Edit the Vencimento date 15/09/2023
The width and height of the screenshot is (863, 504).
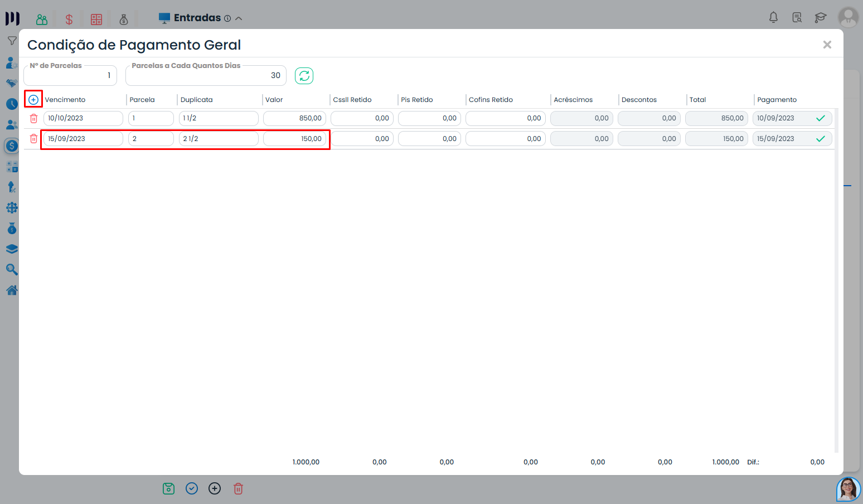[83, 139]
